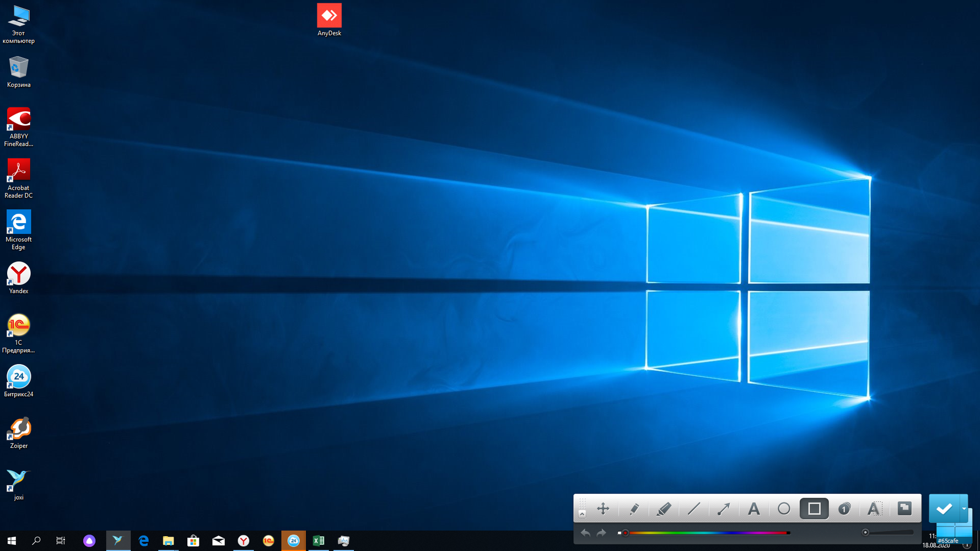Viewport: 980px width, 551px height.
Task: Adjust the line thickness slider
Action: click(889, 533)
